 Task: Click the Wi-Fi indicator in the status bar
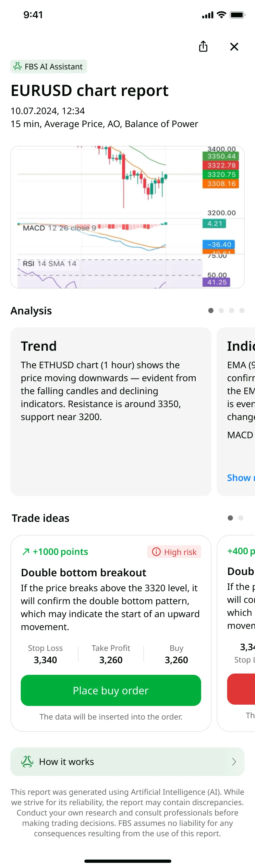point(222,15)
